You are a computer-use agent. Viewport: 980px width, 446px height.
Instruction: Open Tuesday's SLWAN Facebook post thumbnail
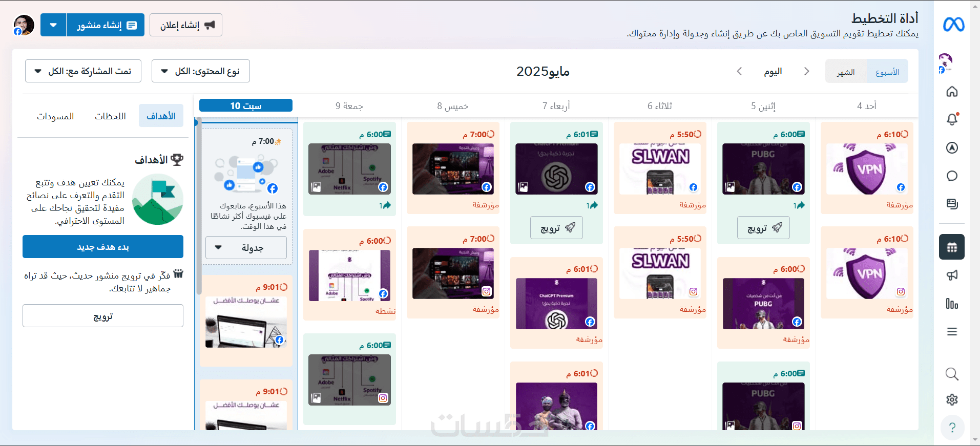click(660, 169)
